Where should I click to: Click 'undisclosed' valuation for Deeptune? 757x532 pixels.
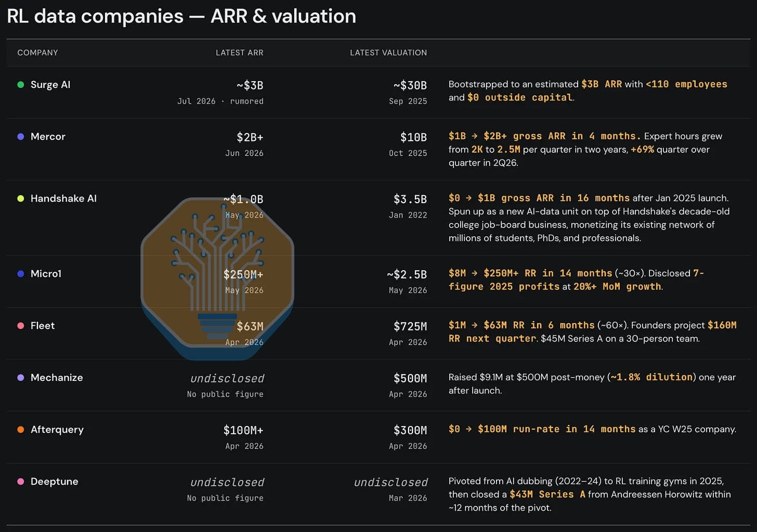click(391, 482)
